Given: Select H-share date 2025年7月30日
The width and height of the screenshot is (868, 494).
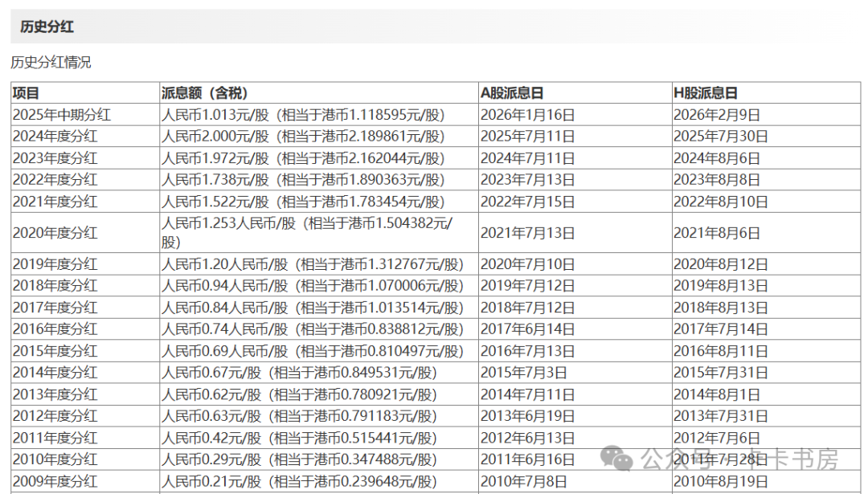Looking at the screenshot, I should 721,137.
